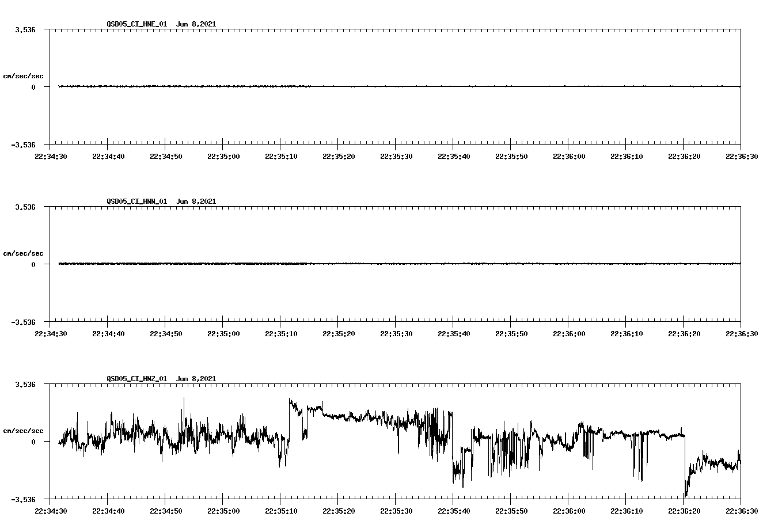This screenshot has height=532, width=782.
Task: Select the cm/sec/sec label on HNN plot
Action: pos(24,253)
